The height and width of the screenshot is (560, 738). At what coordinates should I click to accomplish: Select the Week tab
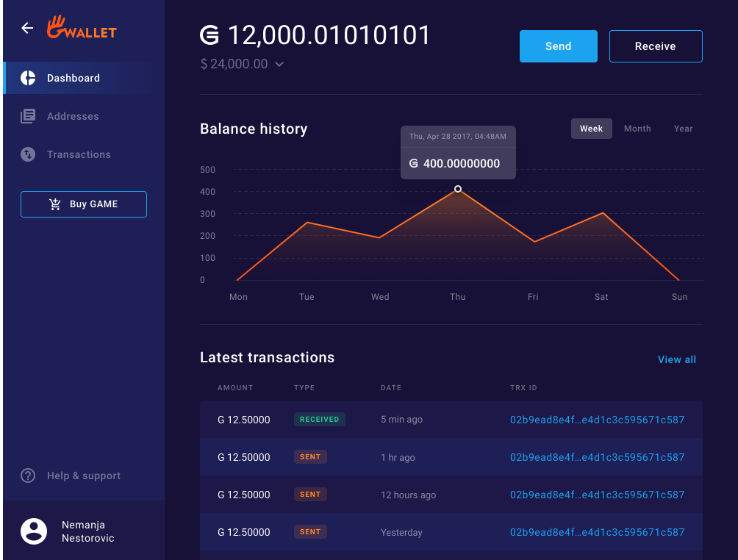click(x=592, y=129)
